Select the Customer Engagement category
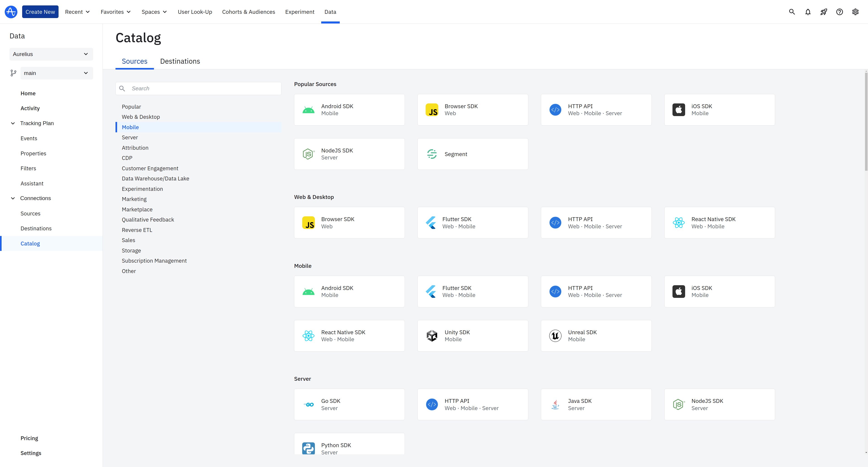This screenshot has height=467, width=868. tap(150, 168)
